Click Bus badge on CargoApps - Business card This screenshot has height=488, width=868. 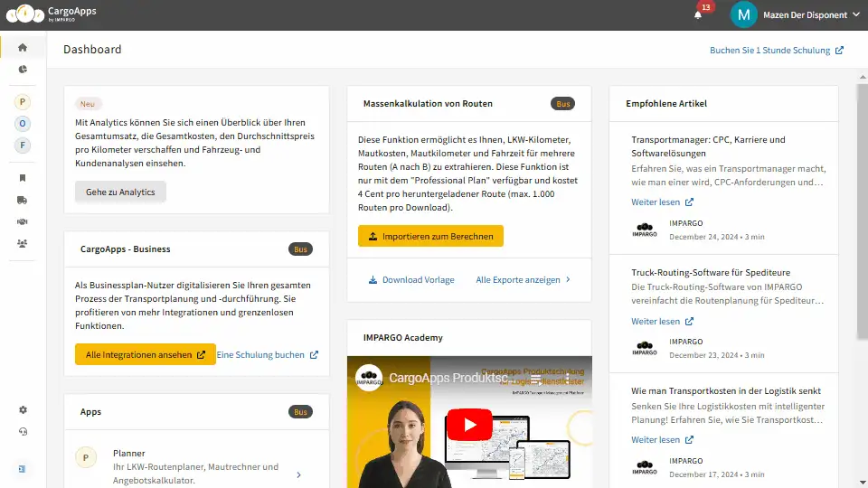point(300,249)
